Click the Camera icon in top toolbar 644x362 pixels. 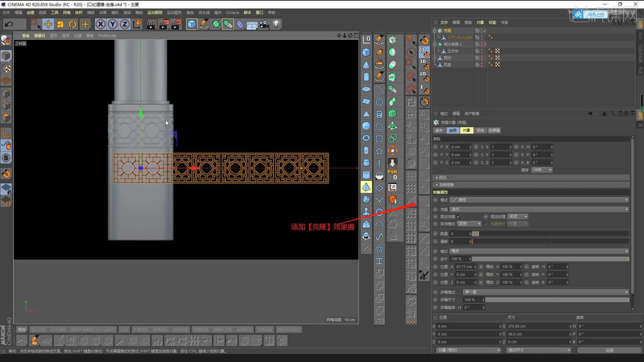tap(264, 24)
